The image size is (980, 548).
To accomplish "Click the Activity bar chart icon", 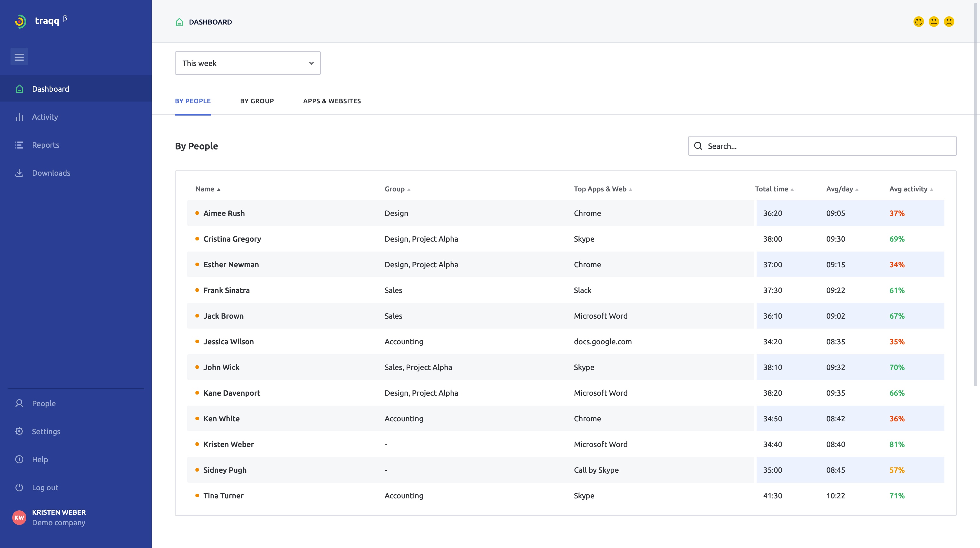I will (20, 117).
